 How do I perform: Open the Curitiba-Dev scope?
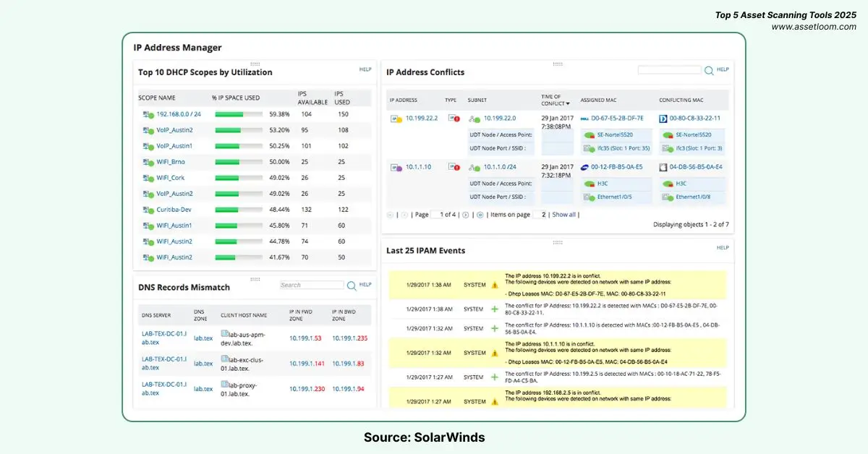pyautogui.click(x=174, y=210)
